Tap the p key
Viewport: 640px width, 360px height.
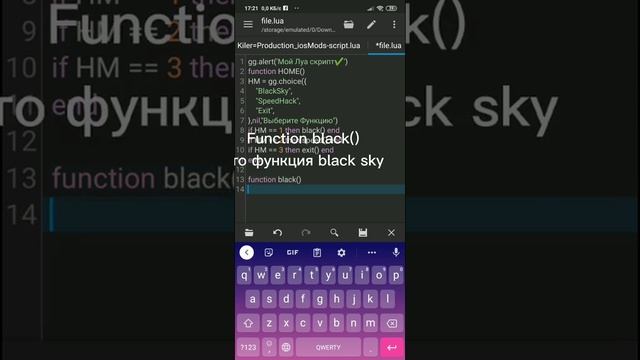(396, 275)
